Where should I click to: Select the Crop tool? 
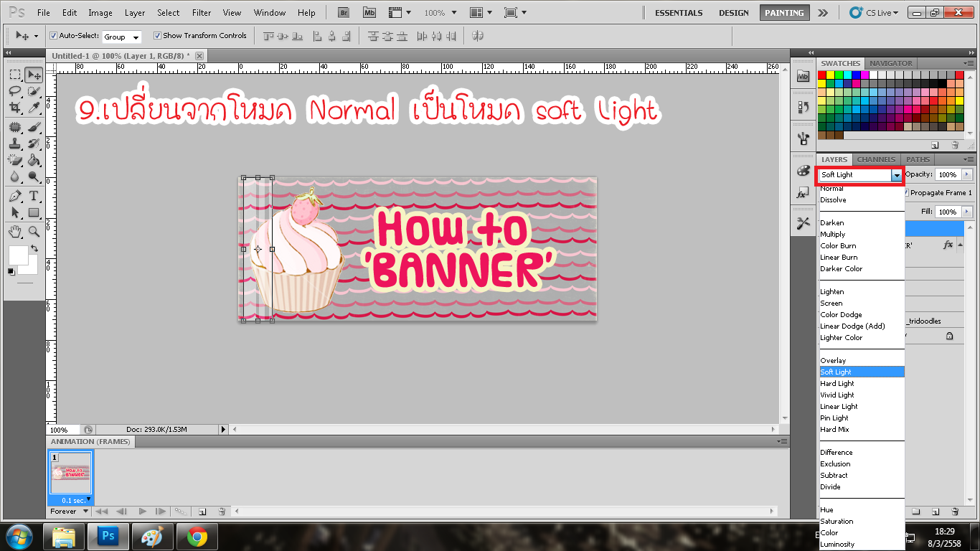coord(14,108)
